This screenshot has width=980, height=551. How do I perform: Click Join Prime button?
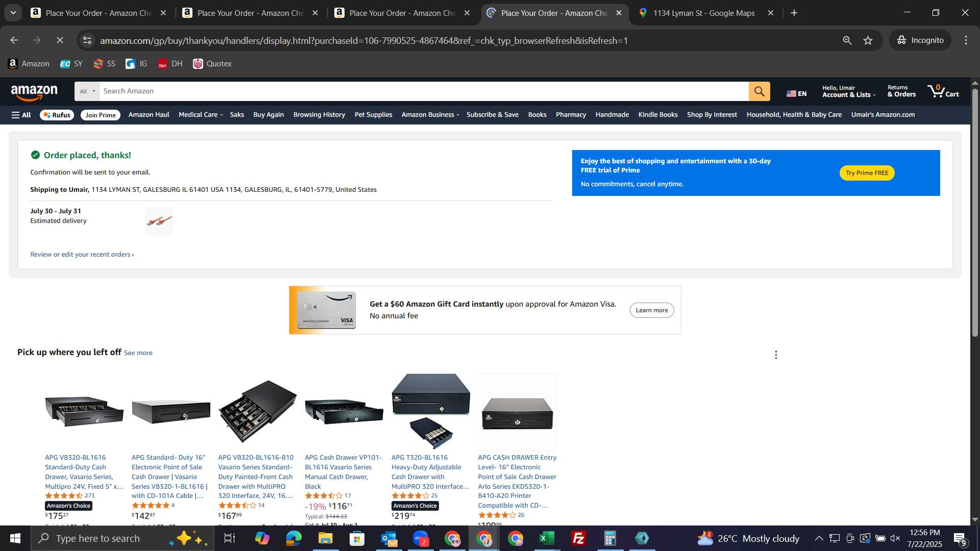[101, 115]
